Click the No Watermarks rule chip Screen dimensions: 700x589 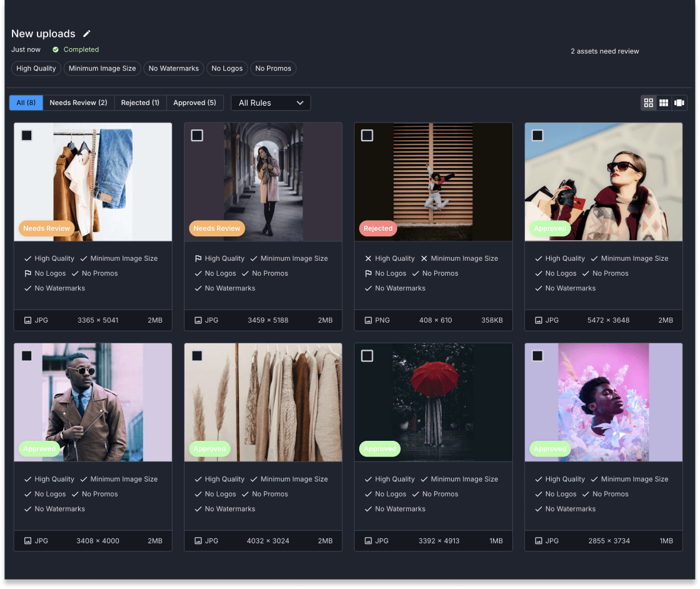173,68
